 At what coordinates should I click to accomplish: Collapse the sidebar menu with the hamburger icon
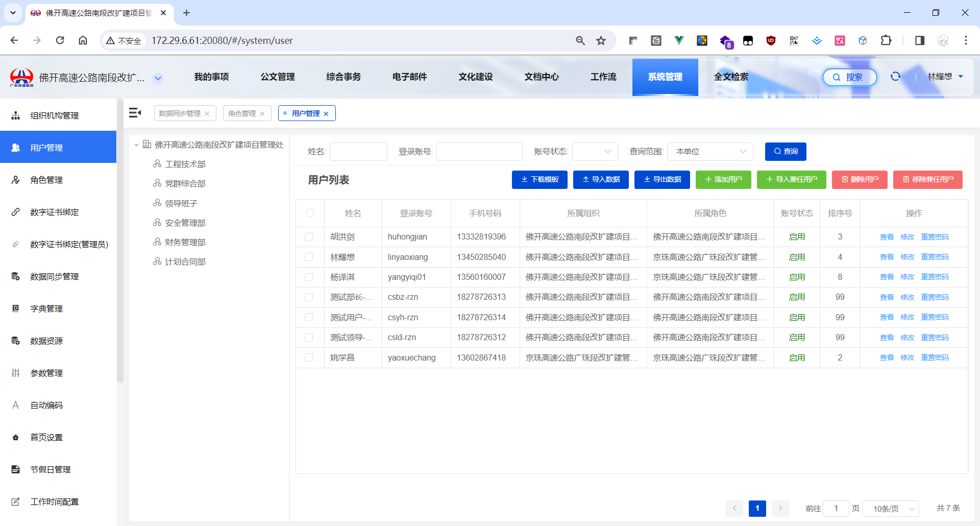coord(135,113)
